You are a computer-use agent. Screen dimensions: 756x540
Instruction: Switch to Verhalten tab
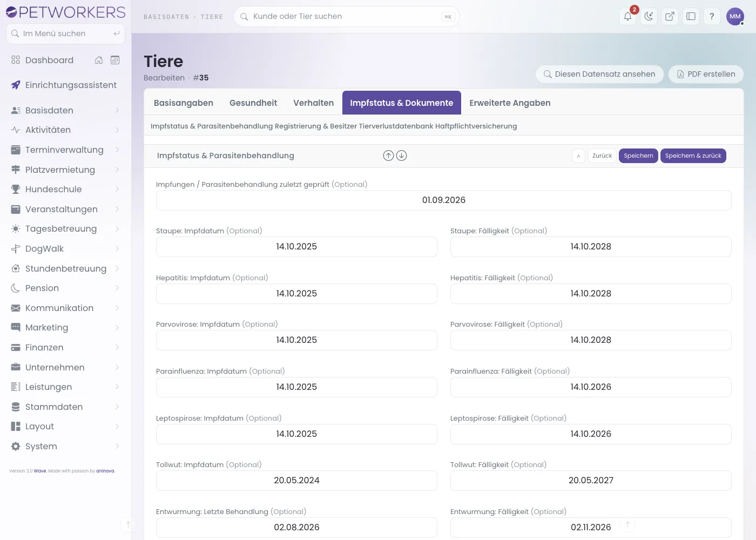(x=314, y=103)
